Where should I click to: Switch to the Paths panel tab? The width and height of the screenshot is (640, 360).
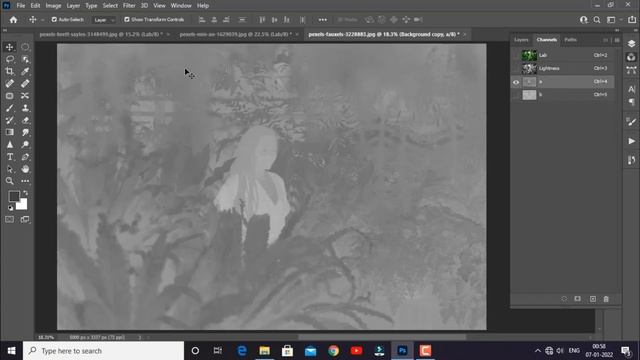pos(571,40)
